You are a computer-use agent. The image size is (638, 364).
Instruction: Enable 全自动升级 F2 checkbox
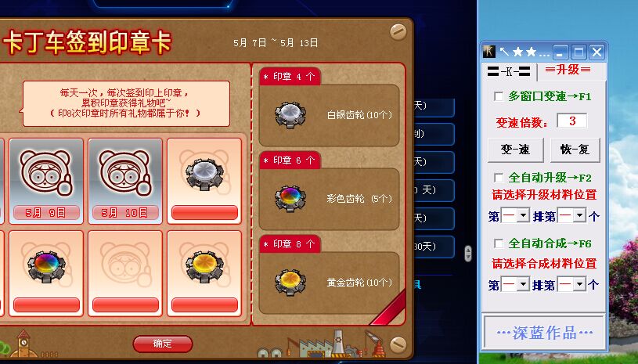[499, 178]
